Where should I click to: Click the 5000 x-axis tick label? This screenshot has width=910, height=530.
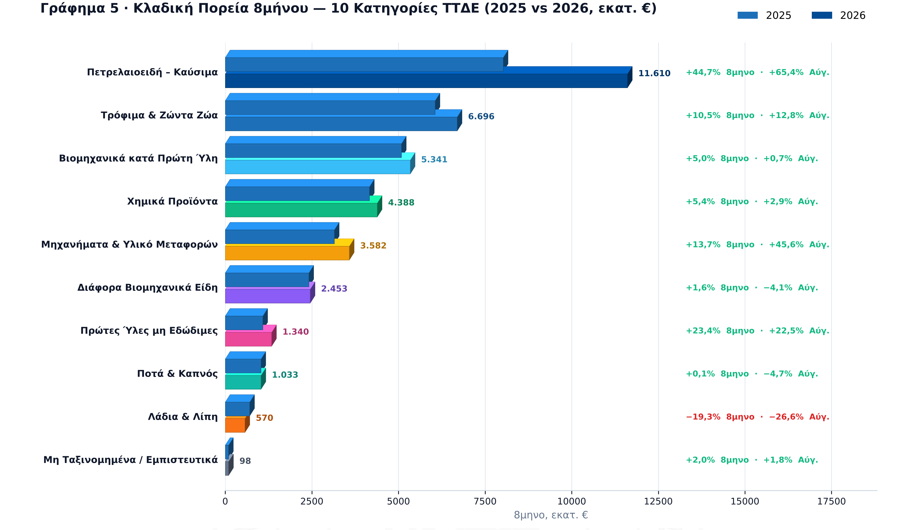398,502
